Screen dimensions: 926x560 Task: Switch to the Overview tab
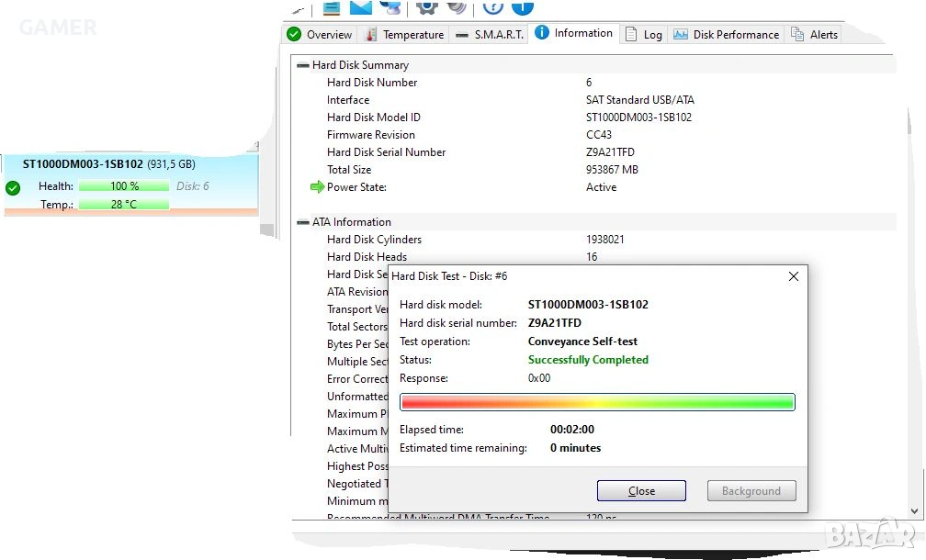pos(319,35)
